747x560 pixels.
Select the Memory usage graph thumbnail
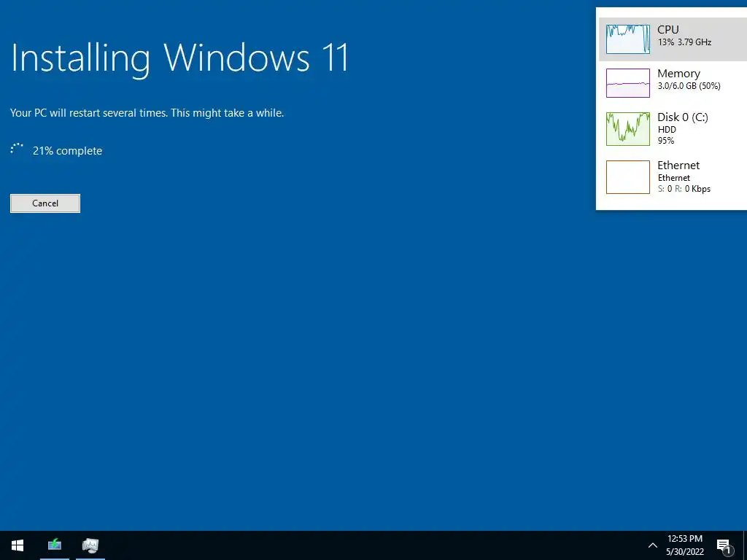point(628,83)
